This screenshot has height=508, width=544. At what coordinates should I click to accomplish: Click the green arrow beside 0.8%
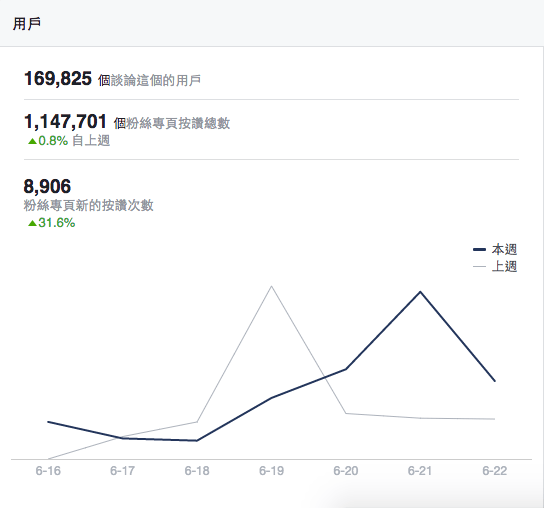32,141
